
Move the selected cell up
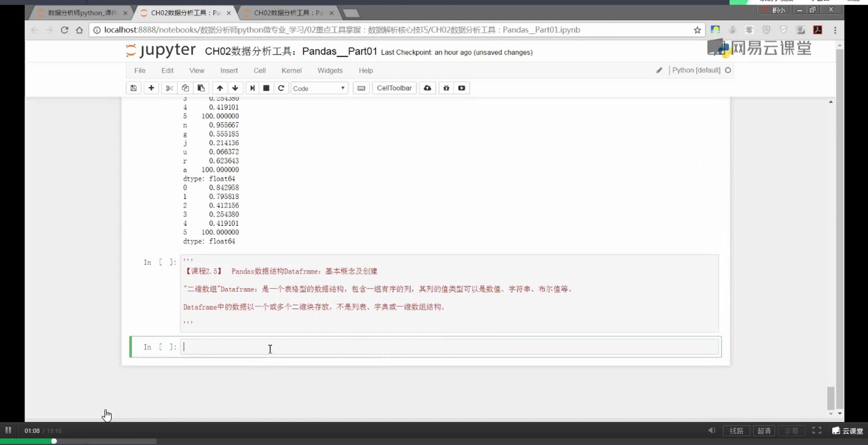pyautogui.click(x=220, y=88)
